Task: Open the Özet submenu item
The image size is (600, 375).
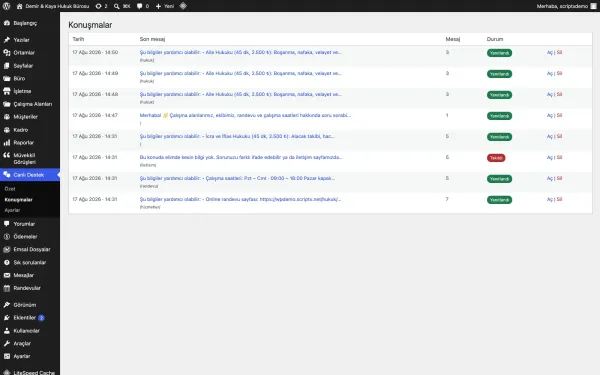Action: coord(10,189)
